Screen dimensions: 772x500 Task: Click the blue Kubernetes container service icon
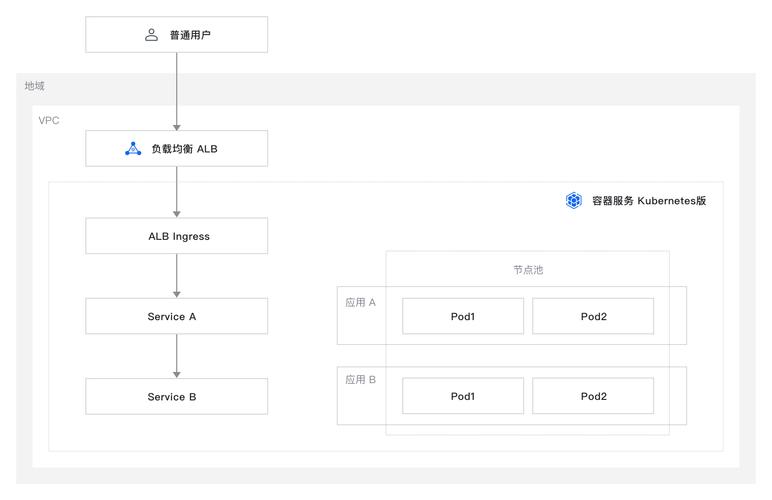[574, 200]
